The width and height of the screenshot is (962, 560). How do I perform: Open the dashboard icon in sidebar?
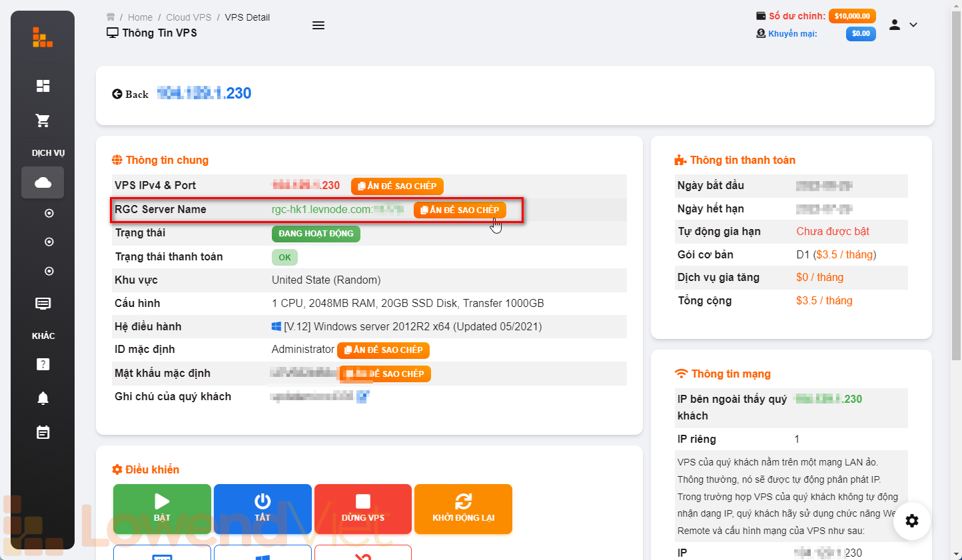click(43, 85)
